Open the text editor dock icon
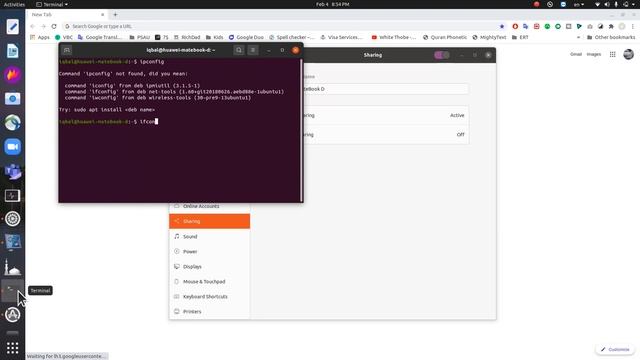640x360 pixels. [13, 27]
